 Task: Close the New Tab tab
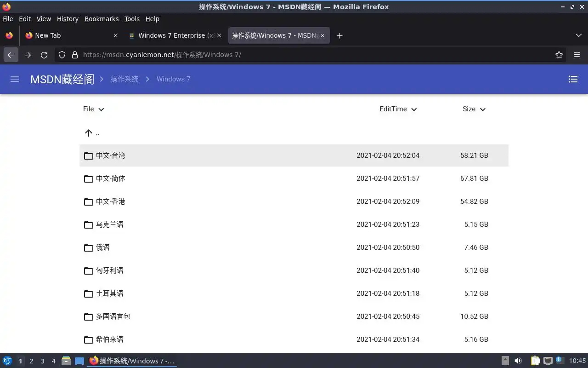pos(115,35)
